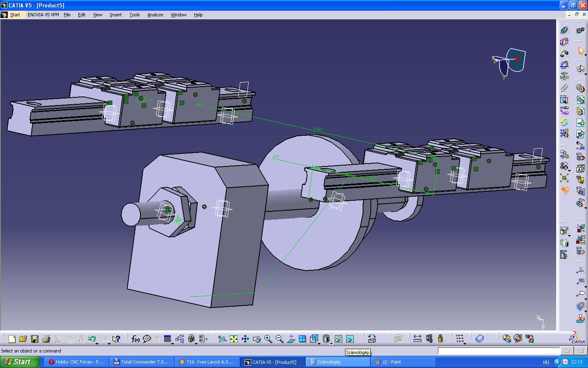Toggle the Create Multi-View layout

pos(302,339)
